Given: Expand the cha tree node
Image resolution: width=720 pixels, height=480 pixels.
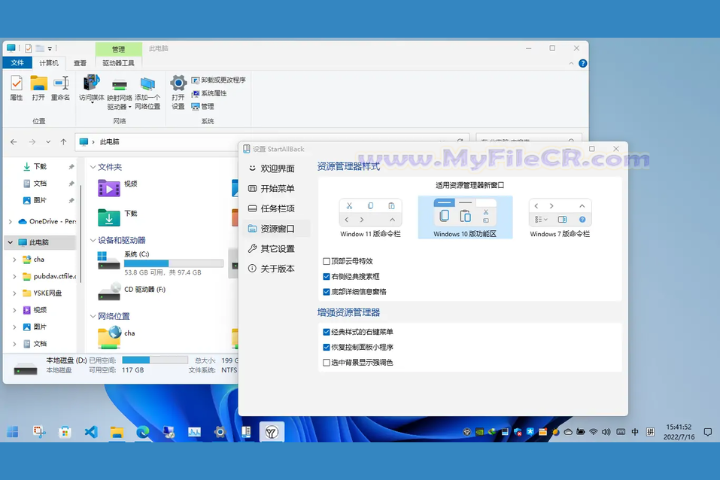Looking at the screenshot, I should coord(14,260).
